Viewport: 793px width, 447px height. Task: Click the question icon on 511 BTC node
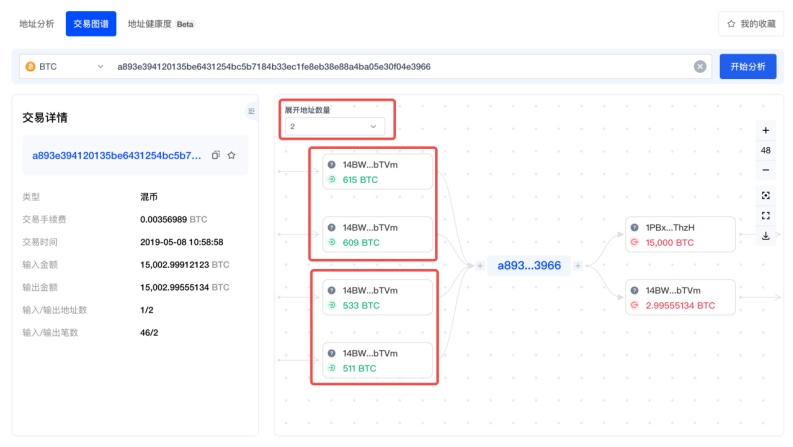(332, 353)
